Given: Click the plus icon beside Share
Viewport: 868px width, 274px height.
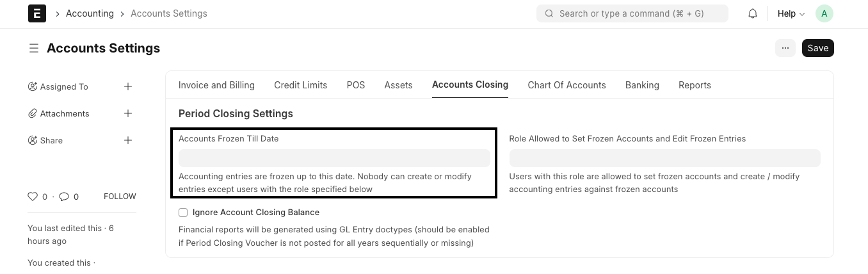Looking at the screenshot, I should click(x=128, y=140).
